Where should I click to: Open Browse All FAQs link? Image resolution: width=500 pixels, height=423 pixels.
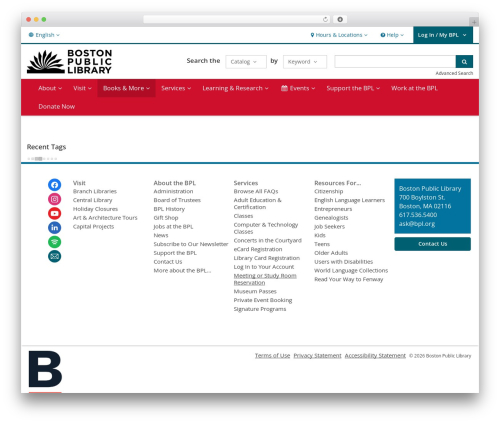pos(256,191)
